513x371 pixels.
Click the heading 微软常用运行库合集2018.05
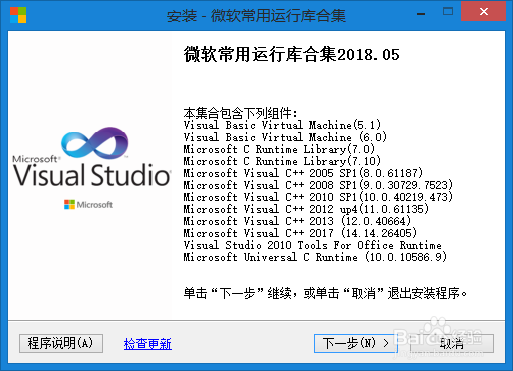click(291, 54)
